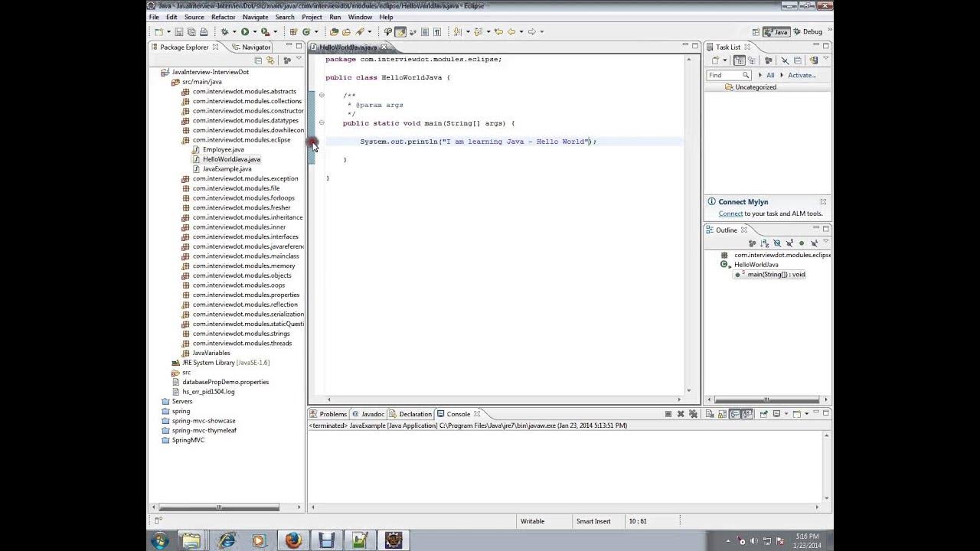Open the Display Selected Console dropdown
Viewport: 980px width, 551px height.
pyautogui.click(x=786, y=414)
